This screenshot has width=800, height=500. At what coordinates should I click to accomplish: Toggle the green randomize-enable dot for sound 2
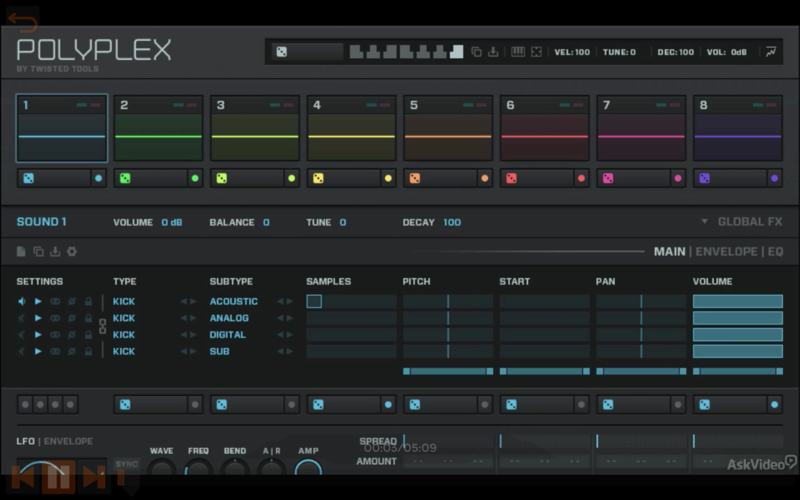click(195, 178)
